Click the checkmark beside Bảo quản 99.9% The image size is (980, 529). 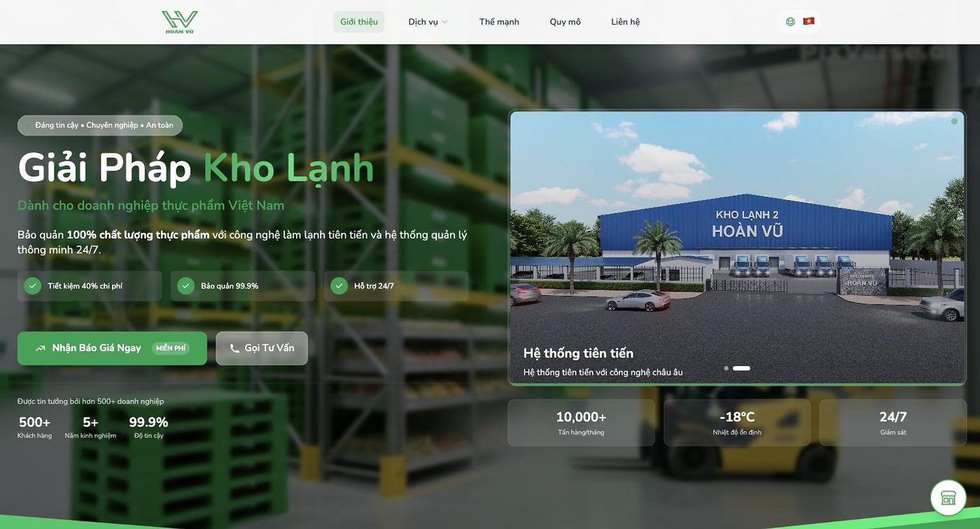pos(185,285)
